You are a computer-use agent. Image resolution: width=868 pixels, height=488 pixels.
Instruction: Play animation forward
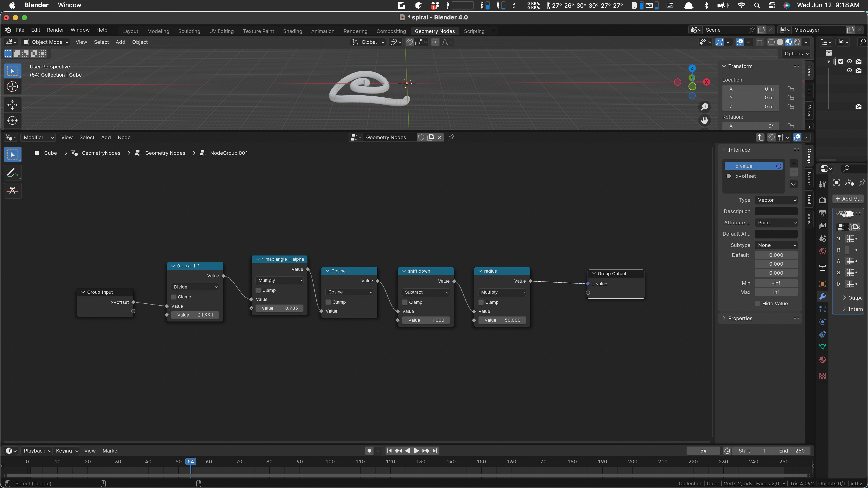416,451
